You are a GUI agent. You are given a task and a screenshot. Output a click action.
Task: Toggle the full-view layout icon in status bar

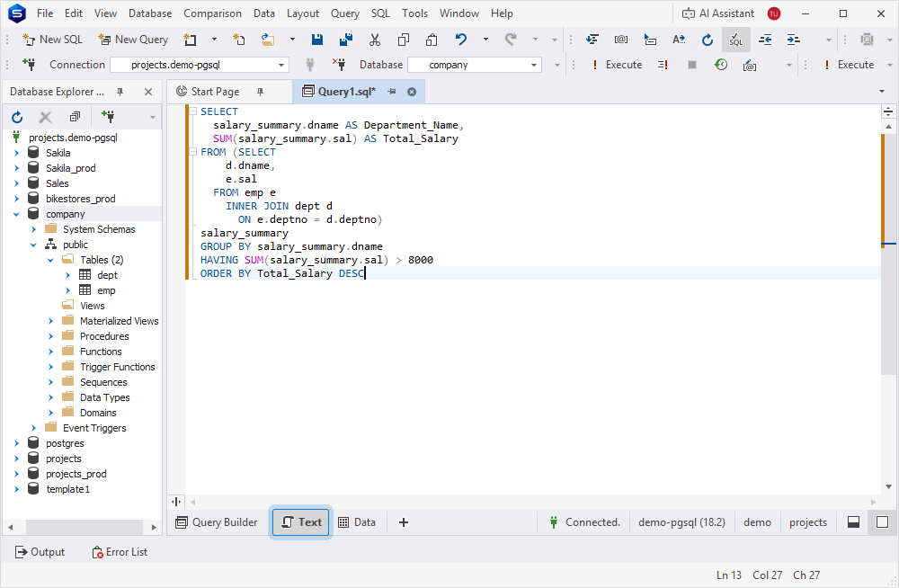883,522
